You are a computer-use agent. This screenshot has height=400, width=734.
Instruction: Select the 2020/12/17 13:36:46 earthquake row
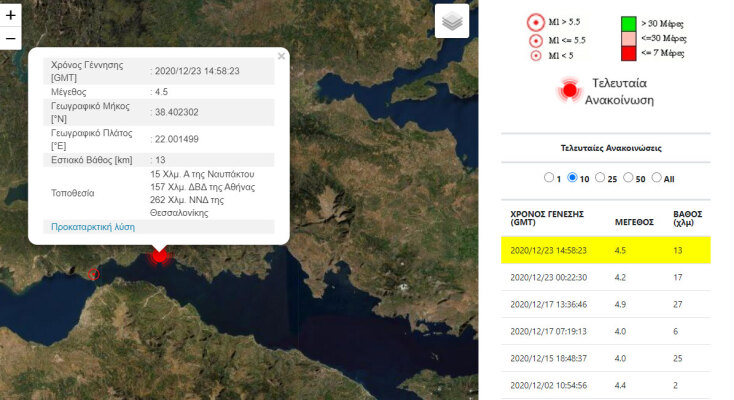pyautogui.click(x=605, y=305)
